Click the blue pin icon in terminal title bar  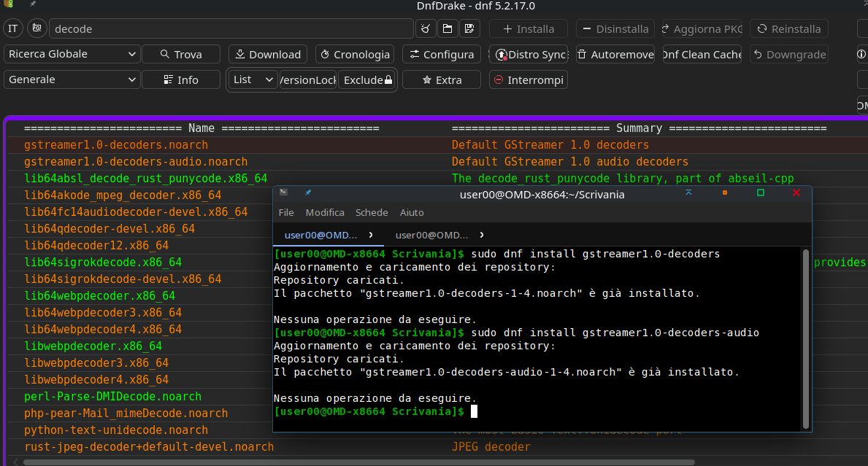click(x=308, y=193)
